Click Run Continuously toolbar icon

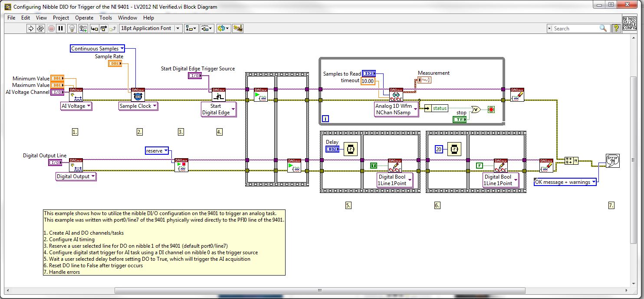click(40, 28)
